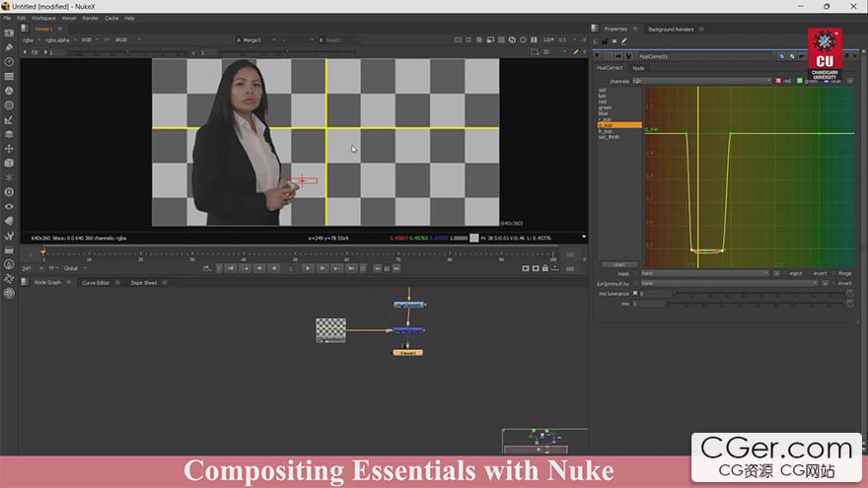Toggle the mask inject checkbox
868x488 pixels.
click(785, 273)
